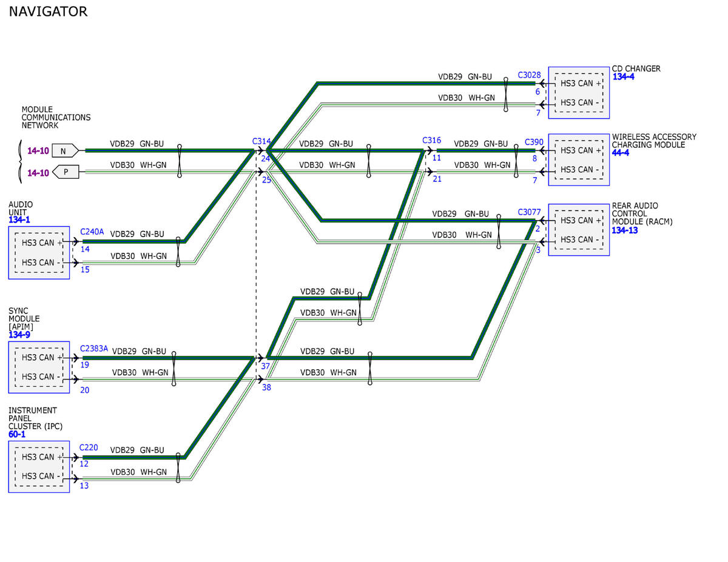Click the WIRELESS ACCESSORY CHARGING MODULE name
The height and width of the screenshot is (562, 728).
(654, 141)
